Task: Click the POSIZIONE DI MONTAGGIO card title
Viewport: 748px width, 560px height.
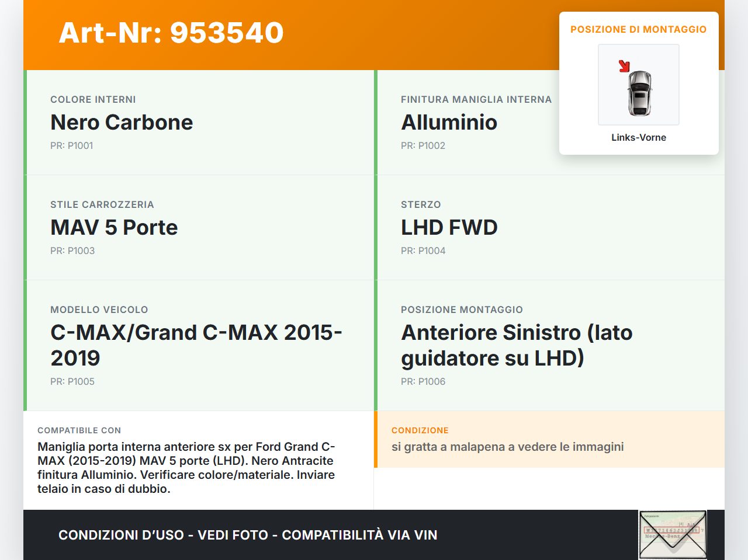Action: 638,29
